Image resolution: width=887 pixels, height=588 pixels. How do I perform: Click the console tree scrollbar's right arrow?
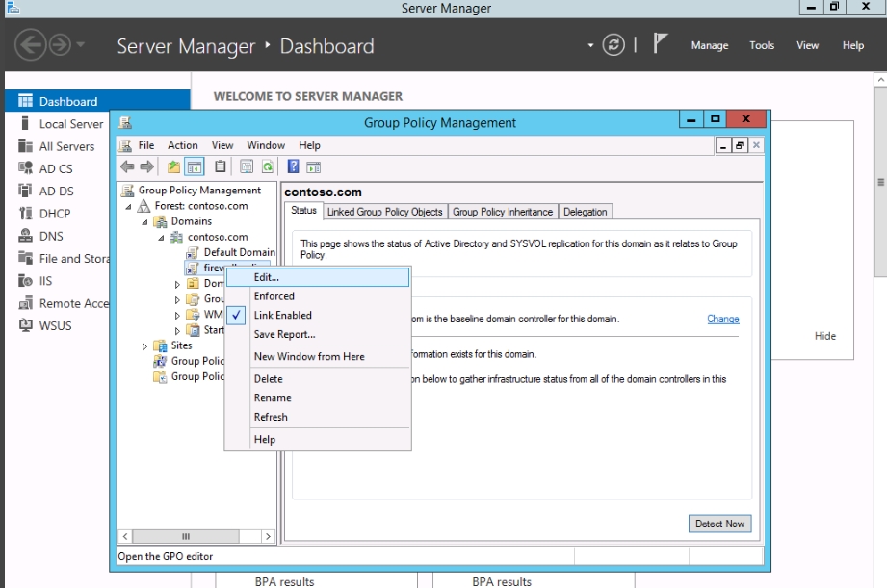click(x=268, y=536)
